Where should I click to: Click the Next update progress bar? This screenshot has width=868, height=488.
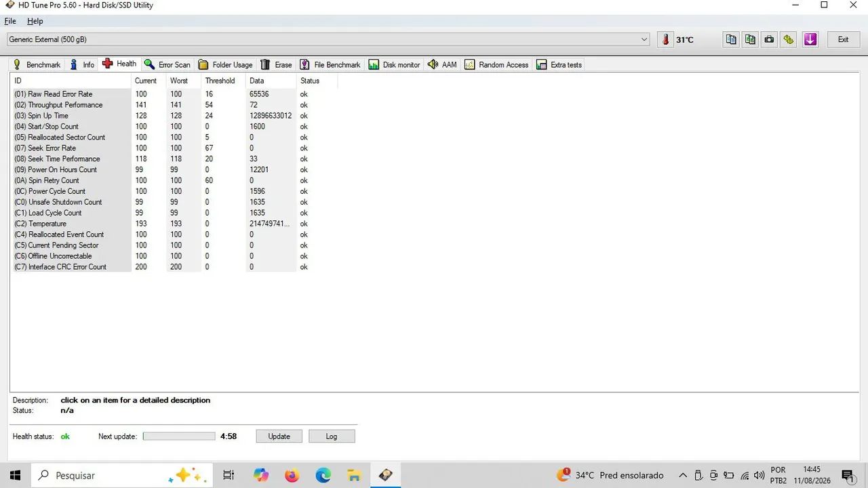click(179, 436)
